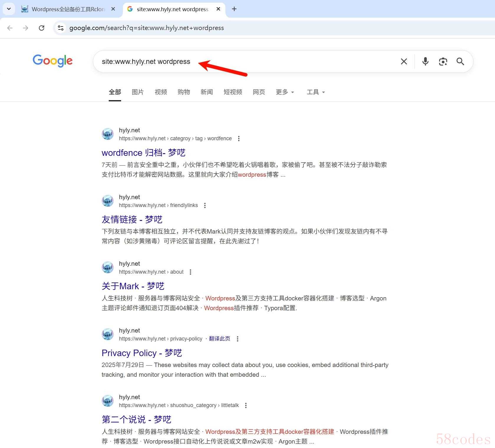Reload the current page
This screenshot has width=495, height=448.
42,28
